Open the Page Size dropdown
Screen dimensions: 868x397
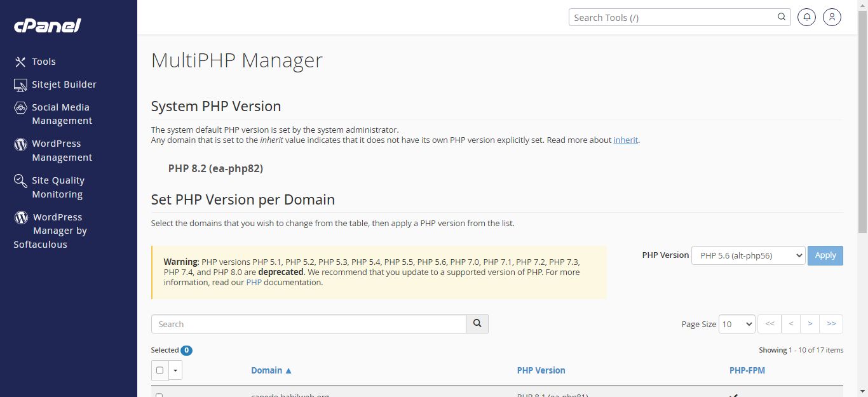point(736,323)
